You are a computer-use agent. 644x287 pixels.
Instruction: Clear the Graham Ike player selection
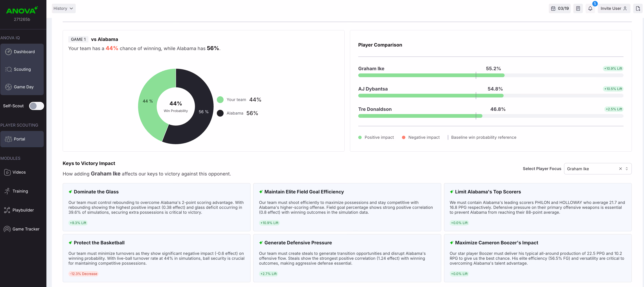point(620,169)
